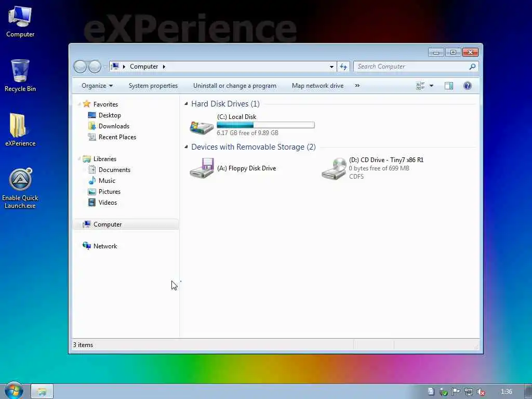
Task: Select the eXPerience folder on desktop
Action: (20, 129)
